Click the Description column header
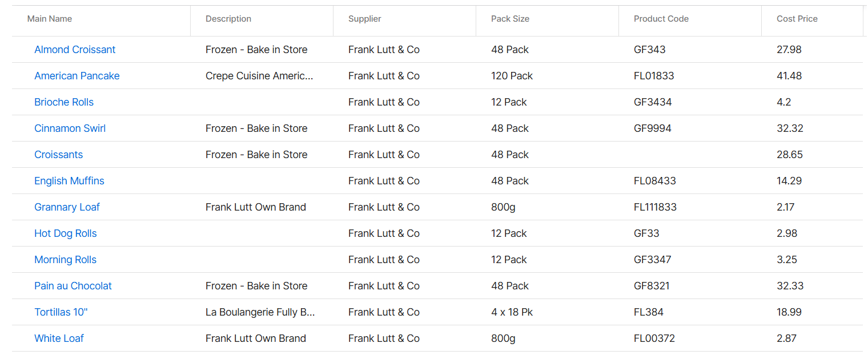Screen dimensions: 868x355 228,19
